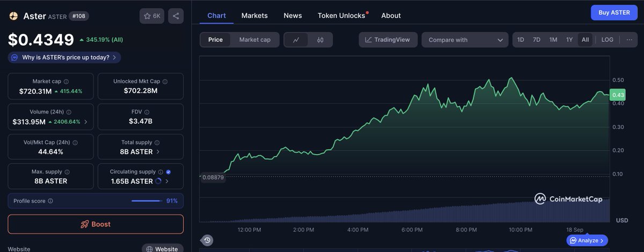644x252 pixels.
Task: Toggle LOG scale on chart
Action: pyautogui.click(x=607, y=40)
